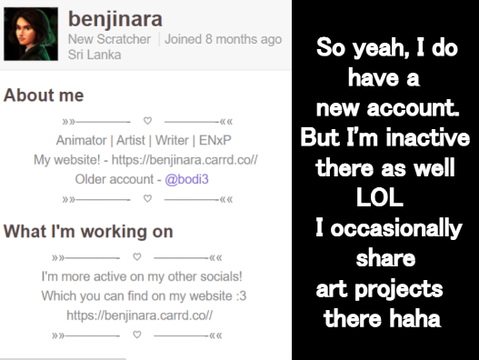Screen dimensions: 479x360
Task: Click the What I'm working on heading
Action: (x=88, y=231)
